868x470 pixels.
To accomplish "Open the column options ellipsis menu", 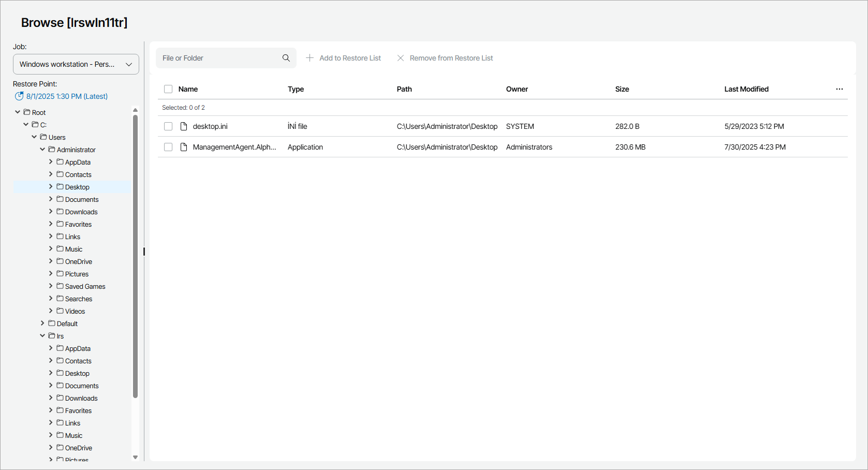I will (839, 89).
